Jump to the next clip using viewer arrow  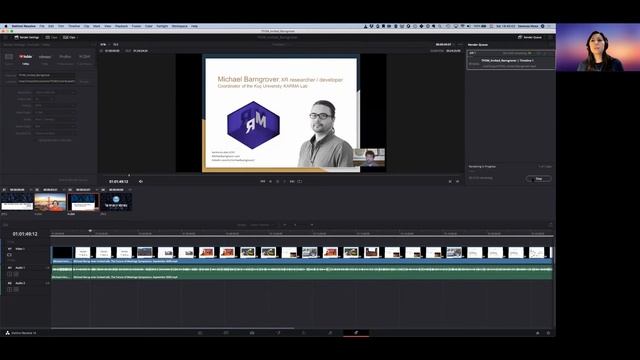point(458,181)
